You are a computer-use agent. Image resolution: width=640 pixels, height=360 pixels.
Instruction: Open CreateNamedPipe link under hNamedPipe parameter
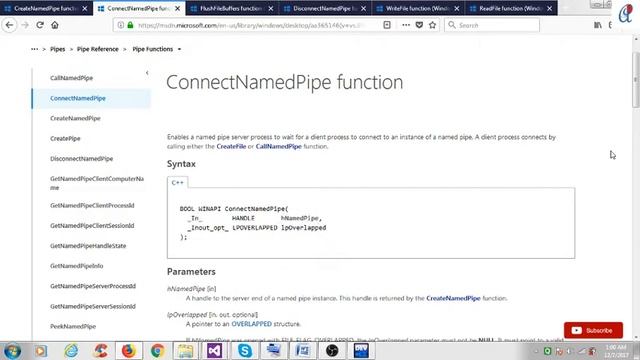pos(453,298)
